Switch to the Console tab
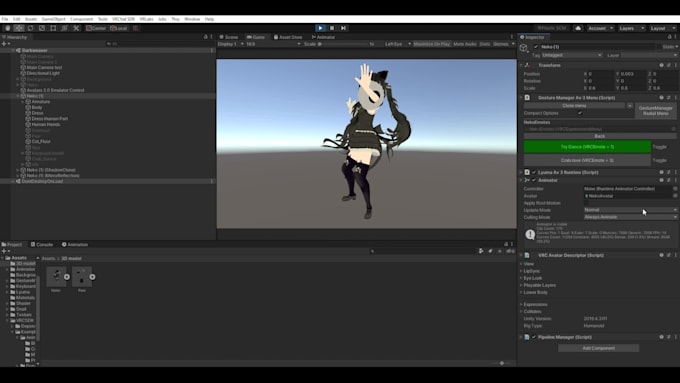This screenshot has height=383, width=680. click(42, 245)
